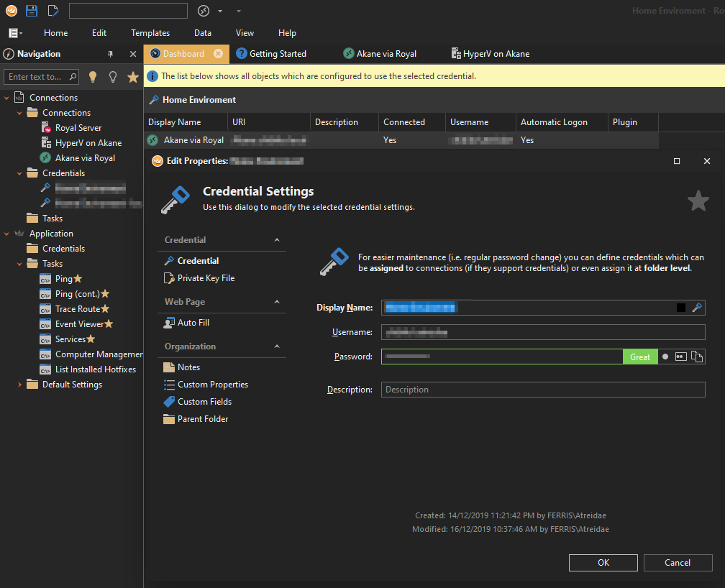
Task: Open the icon picker in the Display Name field
Action: pos(697,308)
